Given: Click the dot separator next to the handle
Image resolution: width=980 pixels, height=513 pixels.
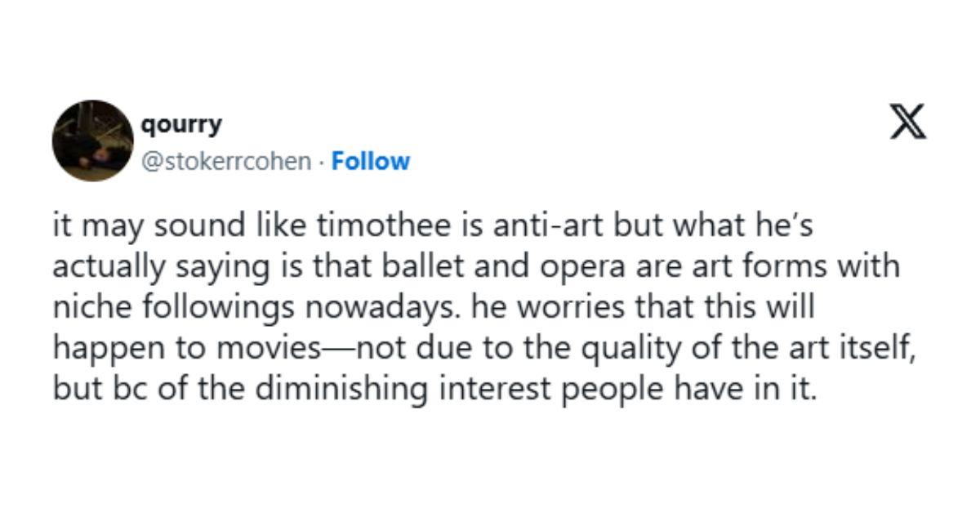Looking at the screenshot, I should (319, 162).
